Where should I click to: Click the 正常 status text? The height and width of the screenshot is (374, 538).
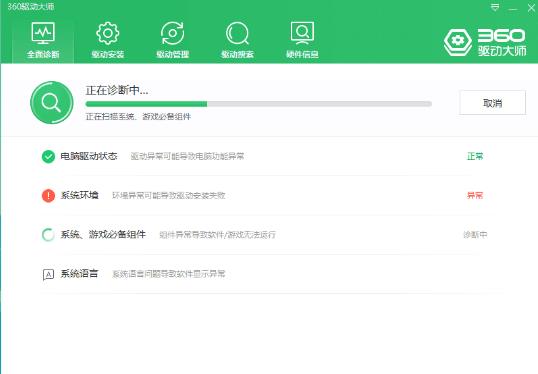(x=475, y=156)
